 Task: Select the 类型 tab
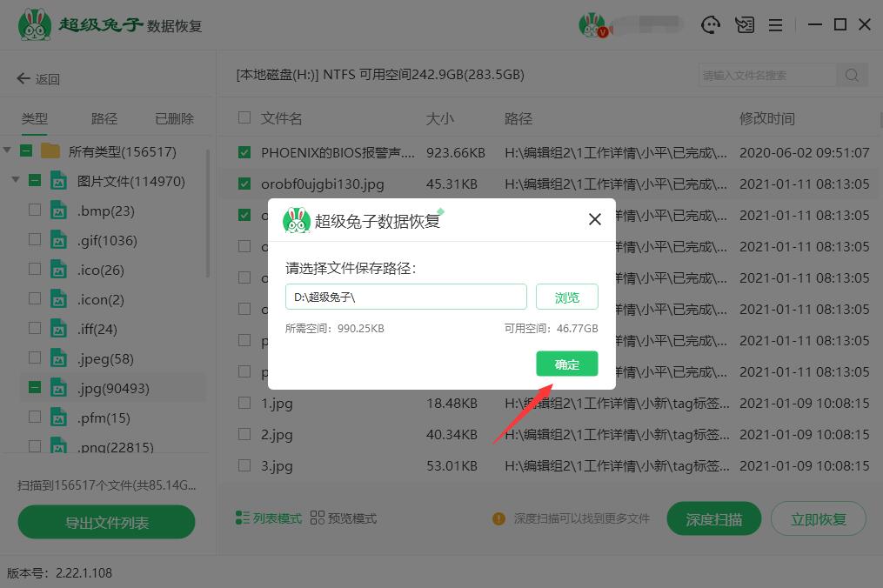(34, 118)
